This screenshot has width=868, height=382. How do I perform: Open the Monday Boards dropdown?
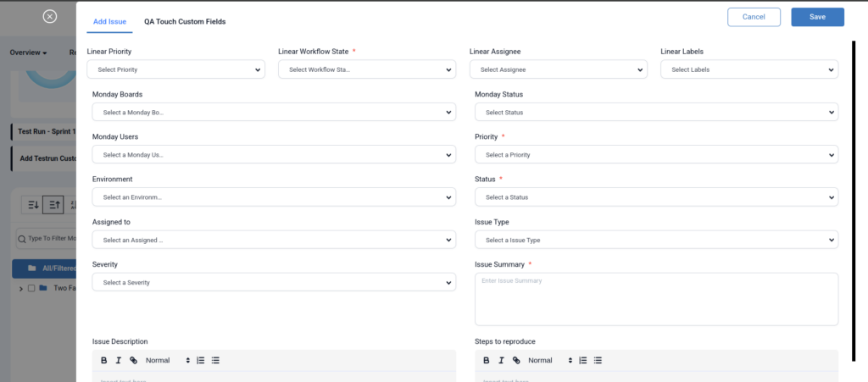[274, 112]
